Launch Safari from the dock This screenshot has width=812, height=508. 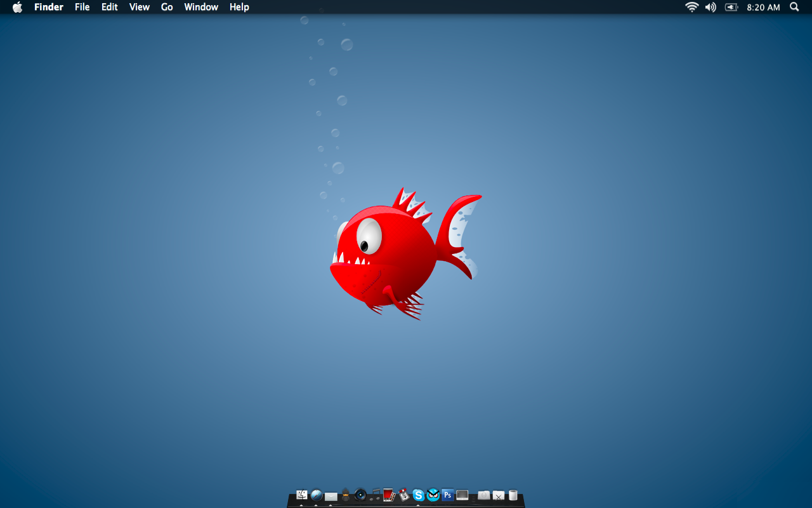317,495
